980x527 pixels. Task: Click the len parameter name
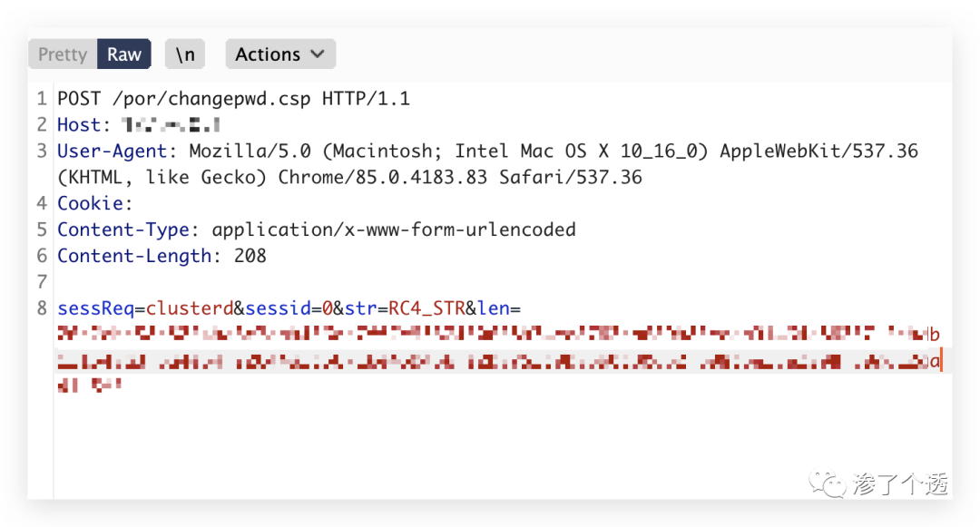pos(493,308)
